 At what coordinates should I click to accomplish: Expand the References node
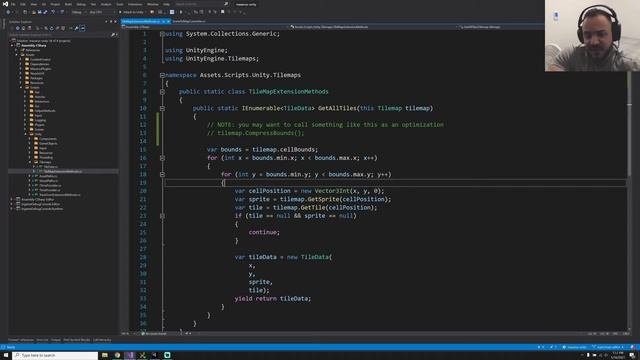[x=17, y=50]
